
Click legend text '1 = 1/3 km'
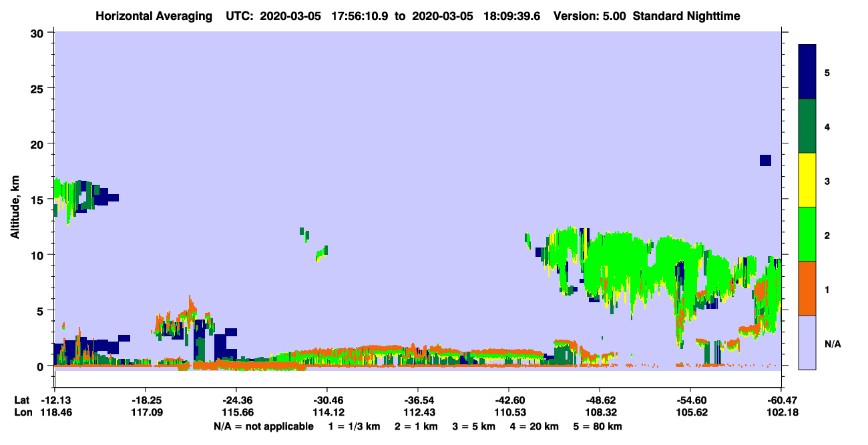(354, 426)
